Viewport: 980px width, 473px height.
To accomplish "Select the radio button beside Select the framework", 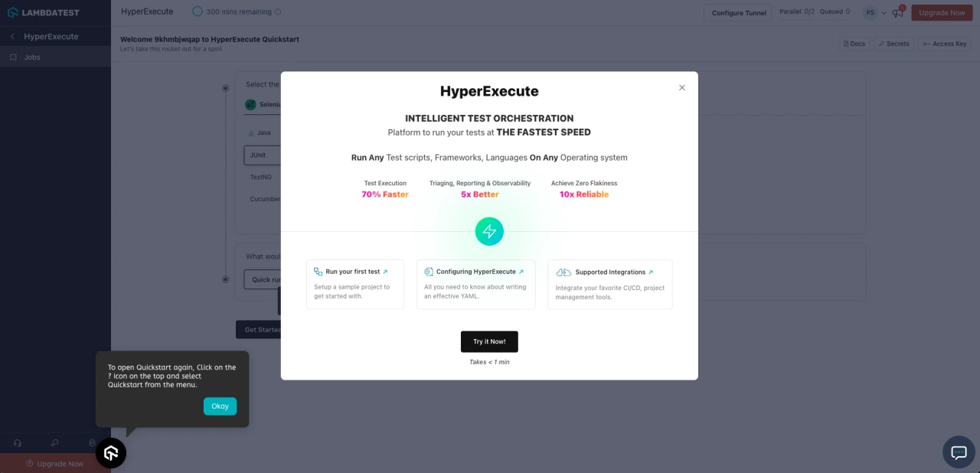I will click(x=225, y=88).
